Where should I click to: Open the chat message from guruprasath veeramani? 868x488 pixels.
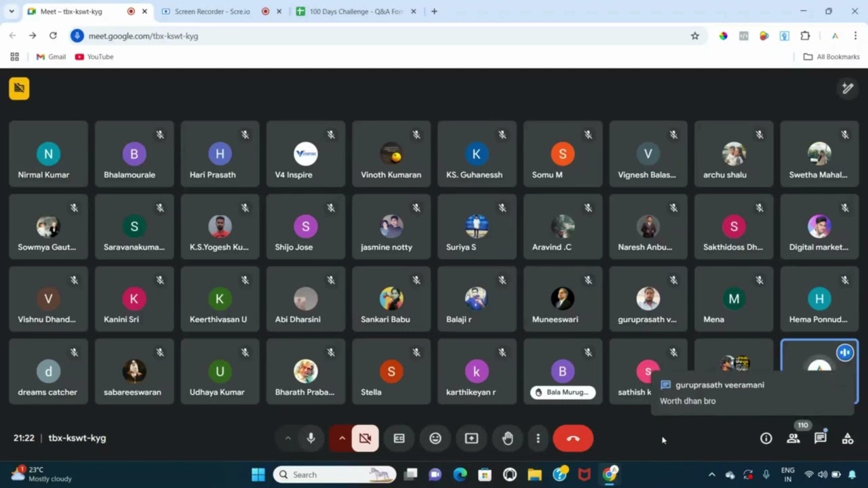pos(753,392)
